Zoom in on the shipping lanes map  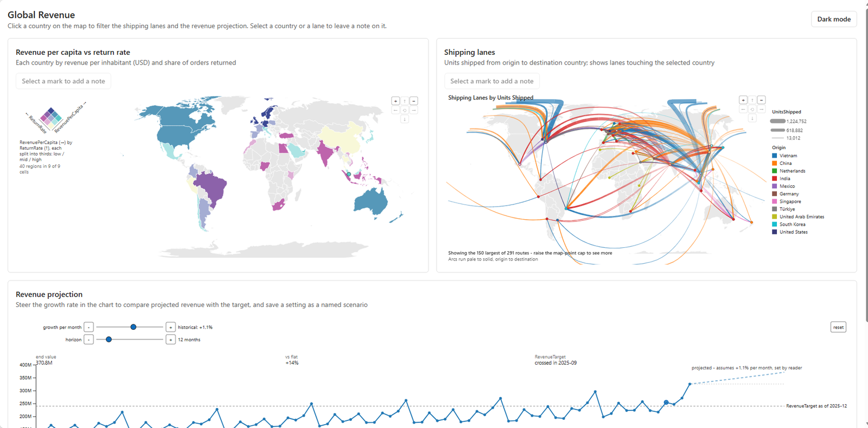click(743, 100)
